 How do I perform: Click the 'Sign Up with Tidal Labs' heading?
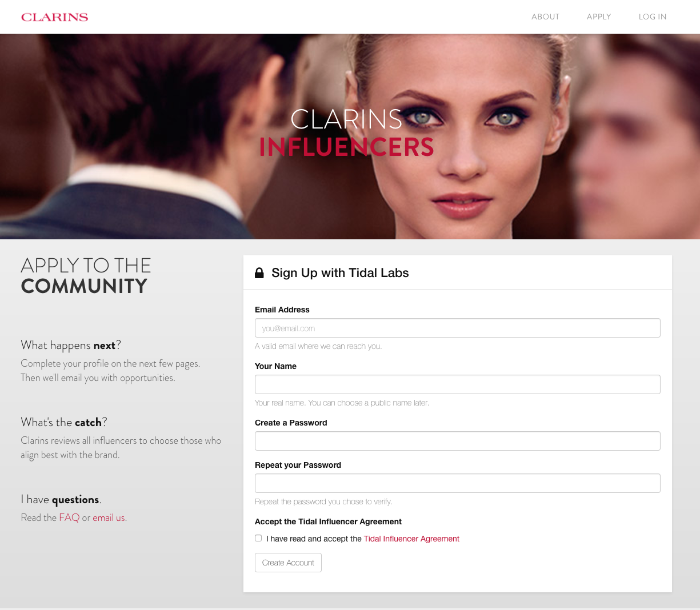pyautogui.click(x=340, y=273)
